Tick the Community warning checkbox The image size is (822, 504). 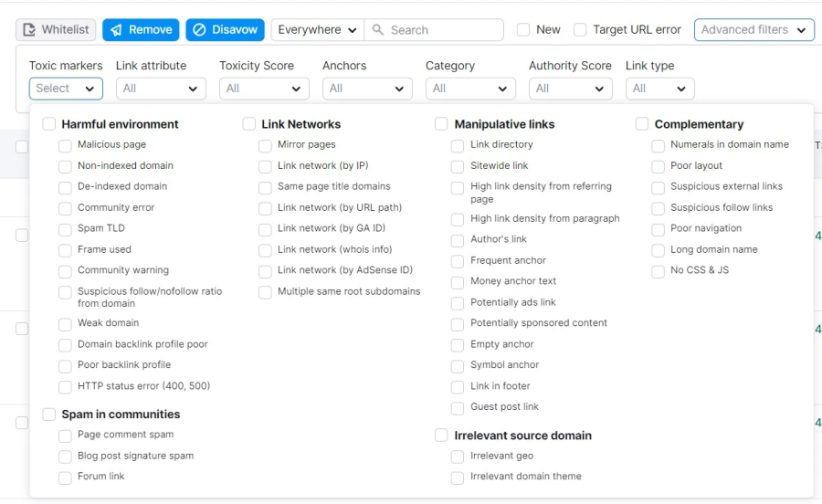65,271
